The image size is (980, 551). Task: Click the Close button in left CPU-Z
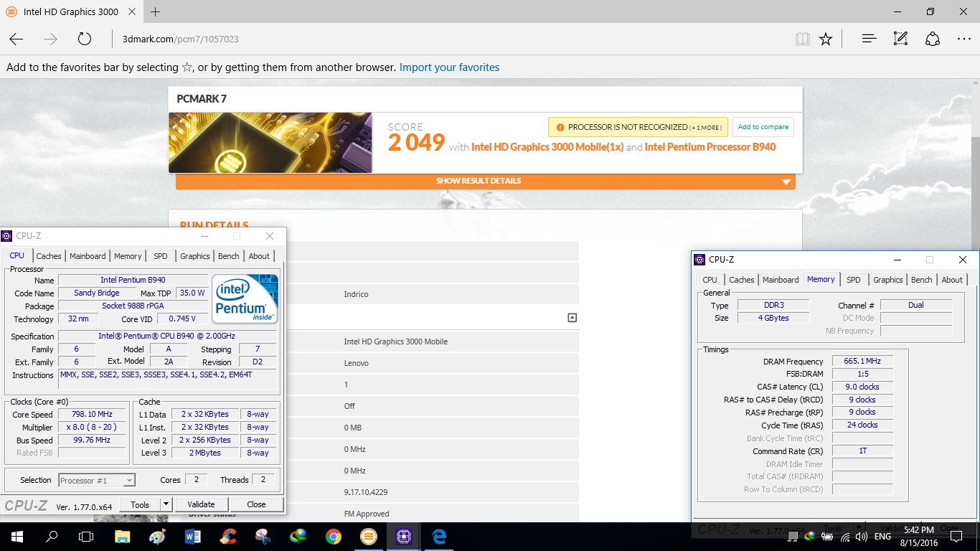tap(256, 504)
